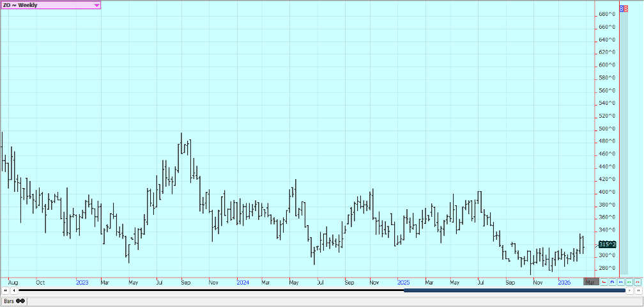Click the ZO ~ Weekly chart title
644x307 pixels.
20,5
